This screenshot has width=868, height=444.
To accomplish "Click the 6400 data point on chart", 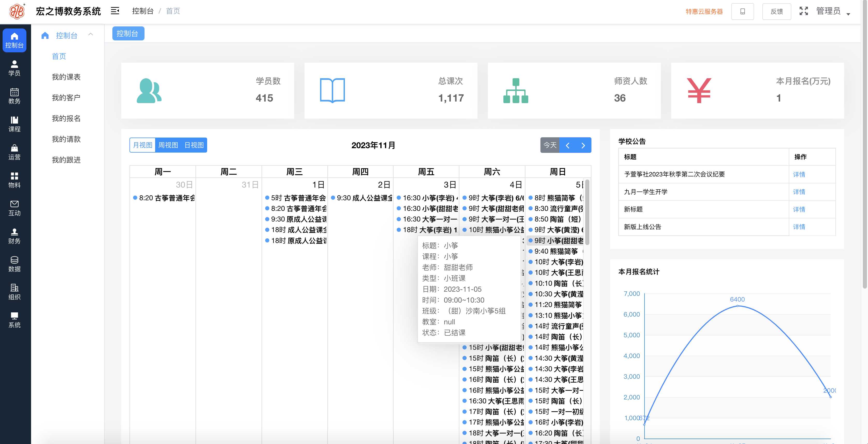I will (x=737, y=306).
